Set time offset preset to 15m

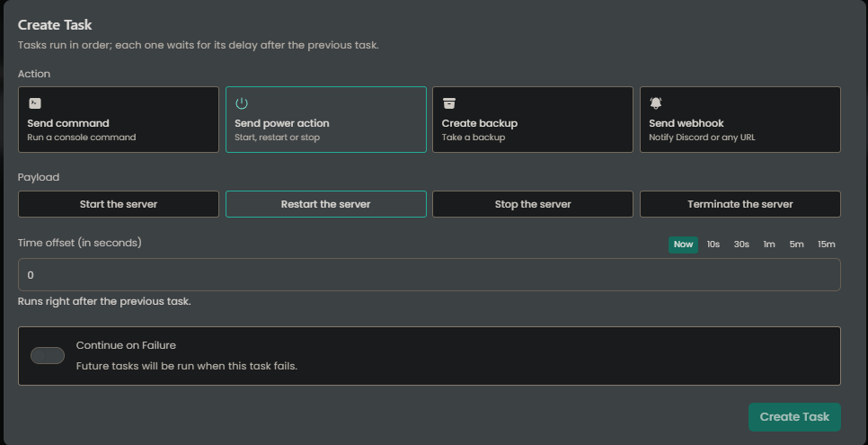(827, 245)
